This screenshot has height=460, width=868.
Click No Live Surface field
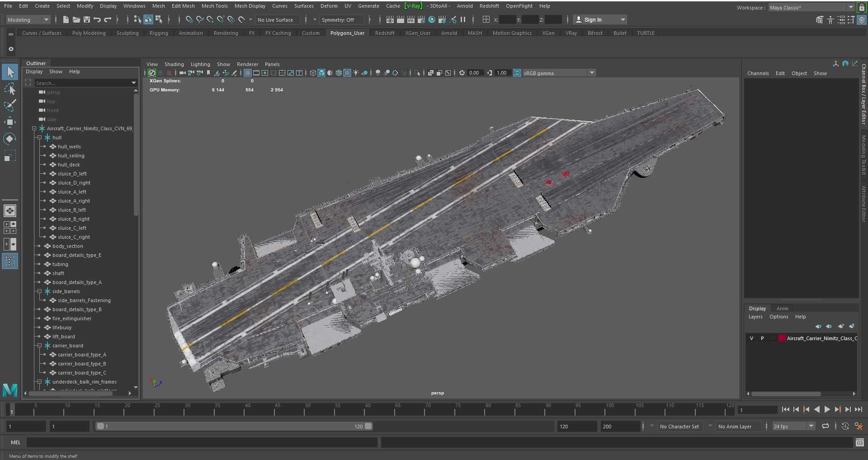point(278,19)
